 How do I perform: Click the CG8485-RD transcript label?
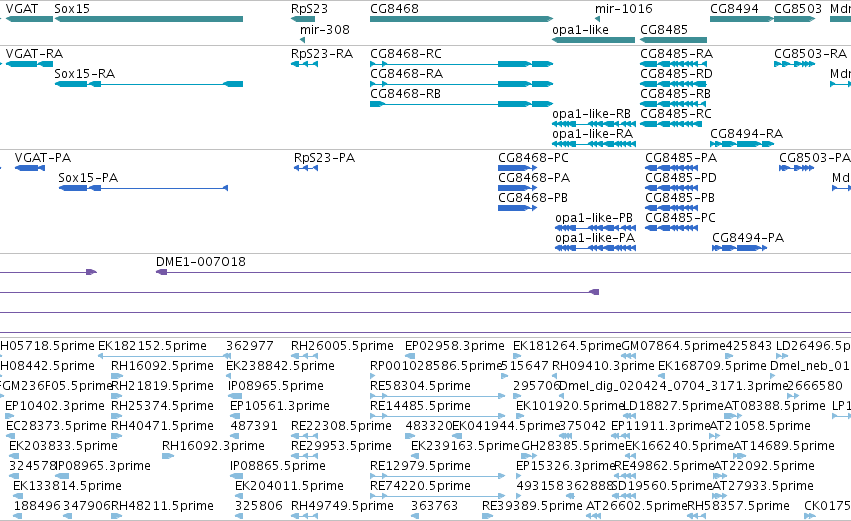pyautogui.click(x=676, y=74)
